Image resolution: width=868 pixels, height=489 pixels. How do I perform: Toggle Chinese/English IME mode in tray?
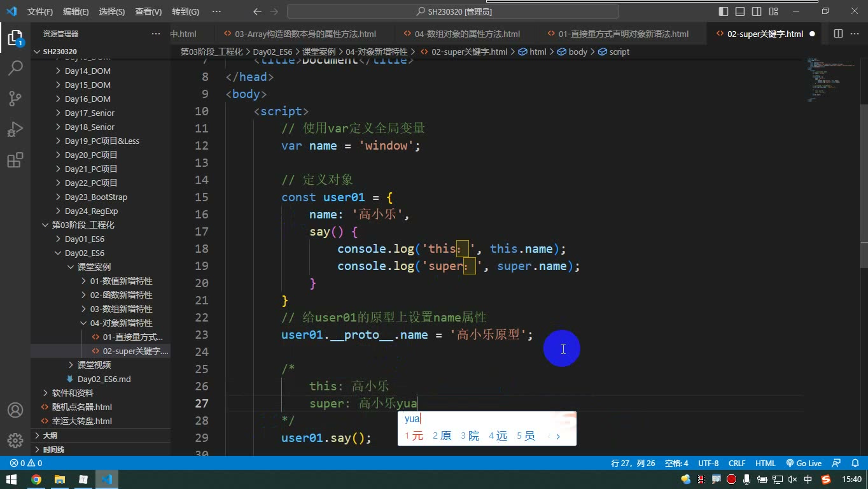tap(808, 479)
